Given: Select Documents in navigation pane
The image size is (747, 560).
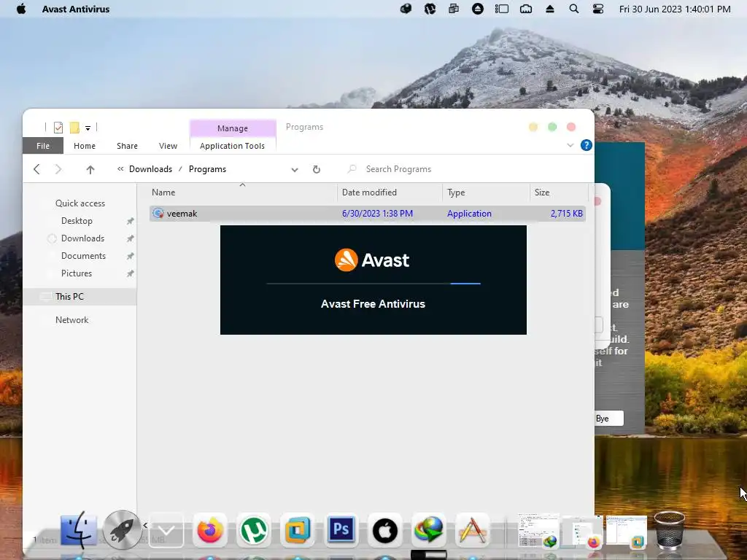Looking at the screenshot, I should 83,256.
